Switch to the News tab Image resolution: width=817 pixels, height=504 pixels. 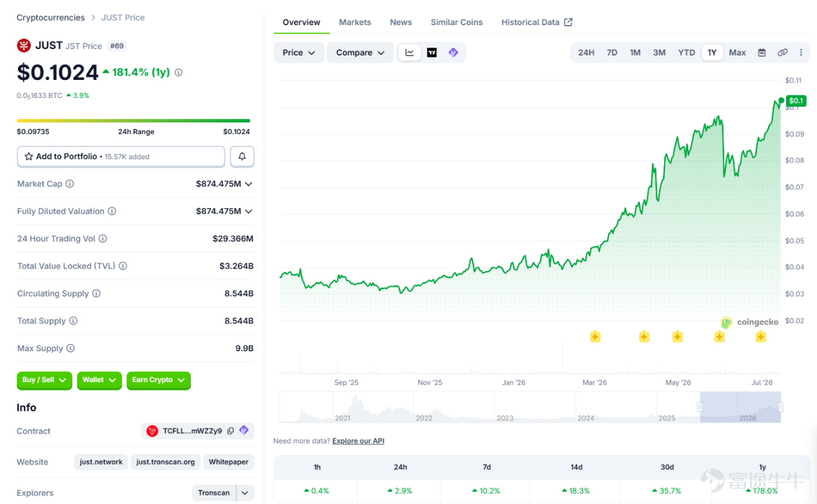(x=400, y=22)
